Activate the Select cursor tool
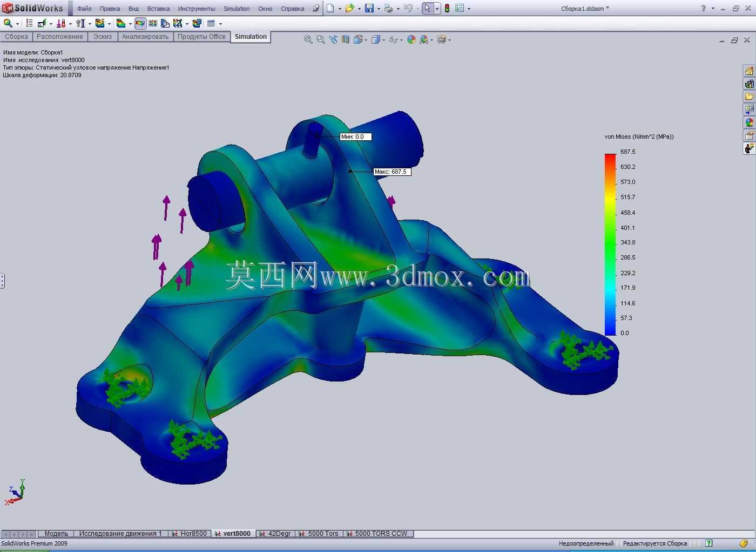This screenshot has width=756, height=552. coord(428,8)
